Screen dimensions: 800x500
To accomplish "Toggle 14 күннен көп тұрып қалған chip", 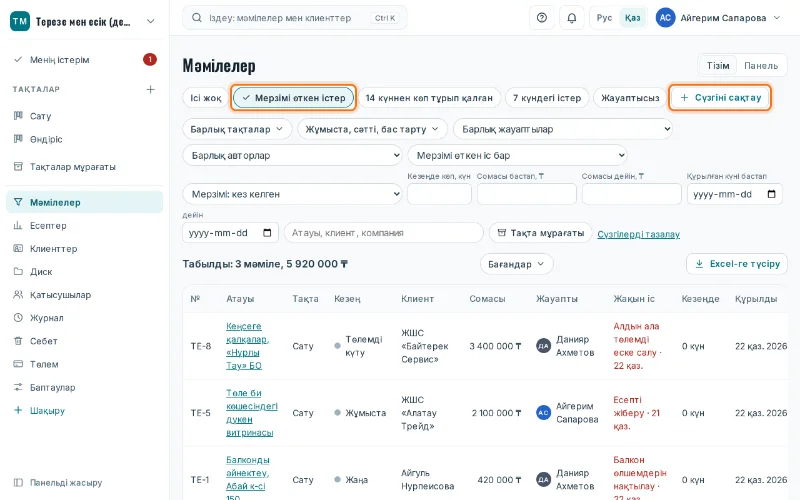I will 429,97.
